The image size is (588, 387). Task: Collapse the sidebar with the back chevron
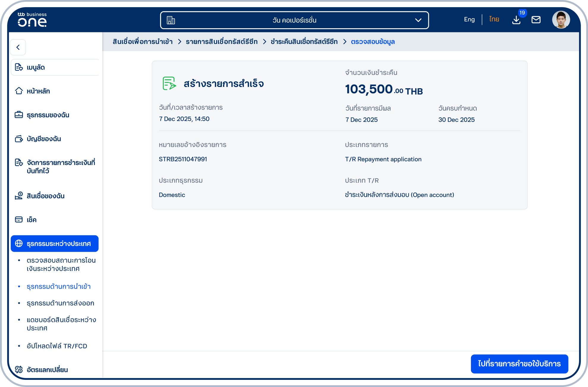[x=18, y=47]
